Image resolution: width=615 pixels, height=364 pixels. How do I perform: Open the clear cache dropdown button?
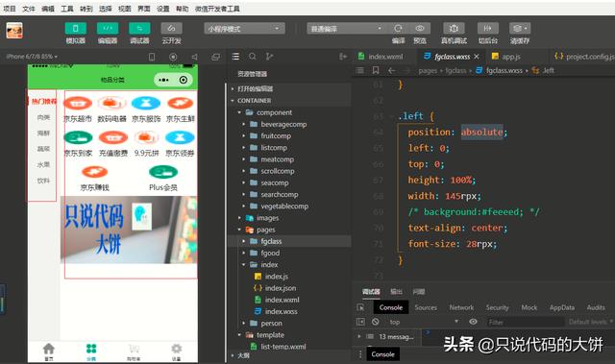[x=520, y=28]
